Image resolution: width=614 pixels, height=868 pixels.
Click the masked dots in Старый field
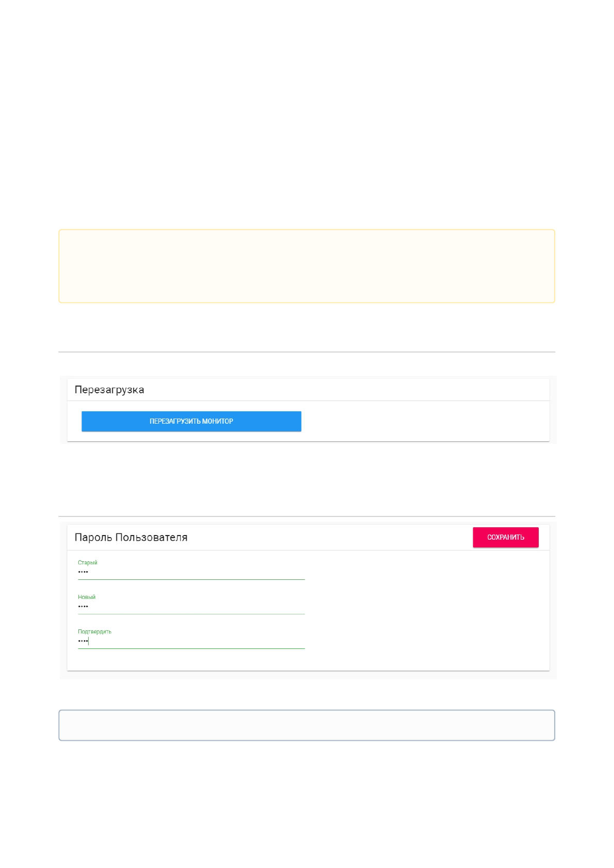pyautogui.click(x=83, y=572)
